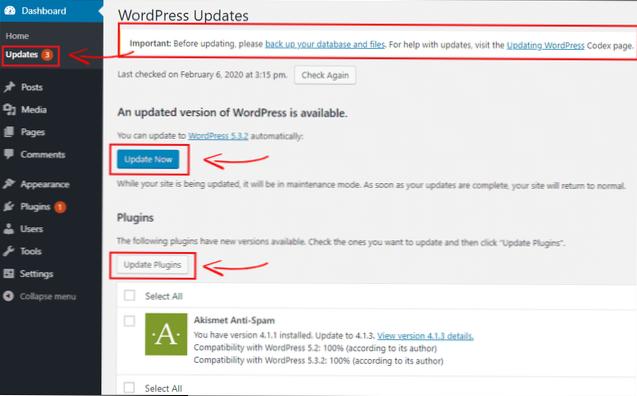Open View version 4.1.3 details link
The image size is (637, 396).
[425, 336]
